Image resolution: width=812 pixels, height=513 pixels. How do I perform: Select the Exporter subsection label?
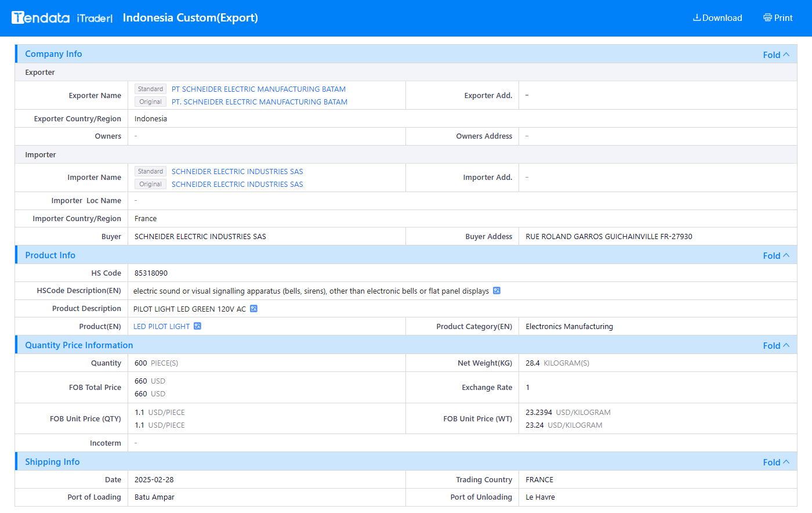[40, 72]
